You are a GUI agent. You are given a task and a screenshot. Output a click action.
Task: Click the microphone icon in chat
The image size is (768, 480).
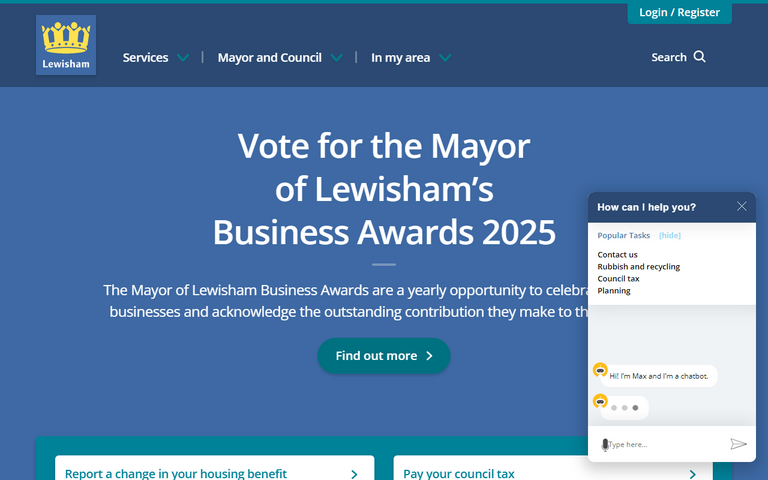[604, 444]
